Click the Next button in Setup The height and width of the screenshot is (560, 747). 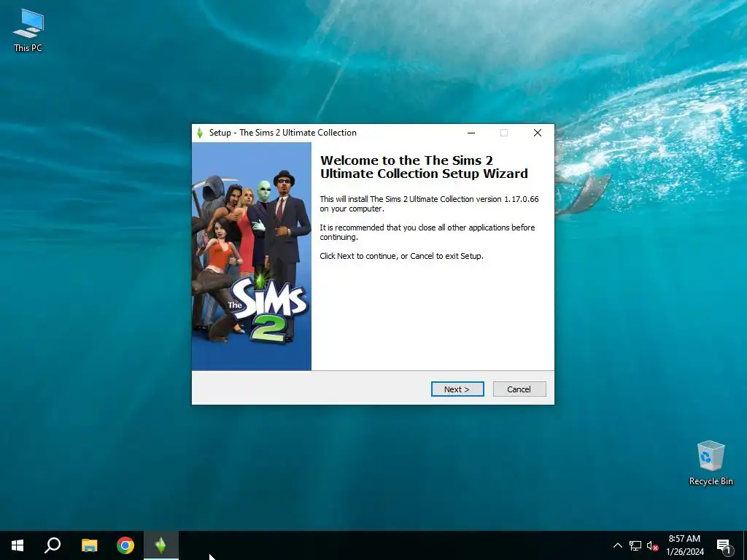pyautogui.click(x=457, y=389)
